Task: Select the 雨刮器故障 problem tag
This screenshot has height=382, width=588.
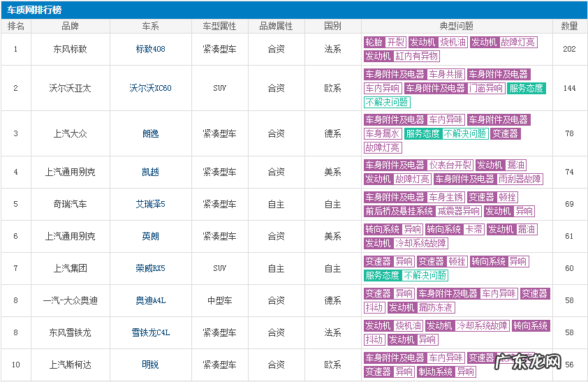Action: point(520,179)
